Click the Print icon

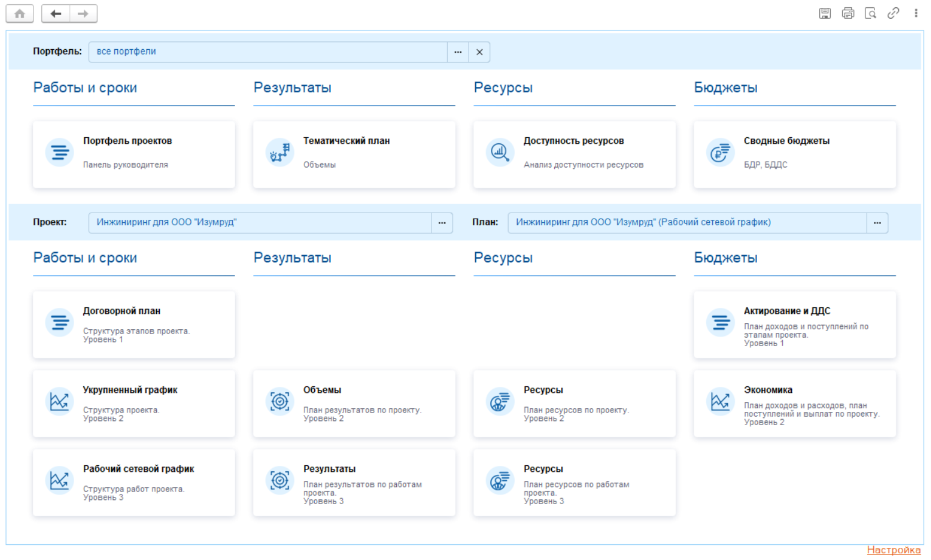point(848,13)
